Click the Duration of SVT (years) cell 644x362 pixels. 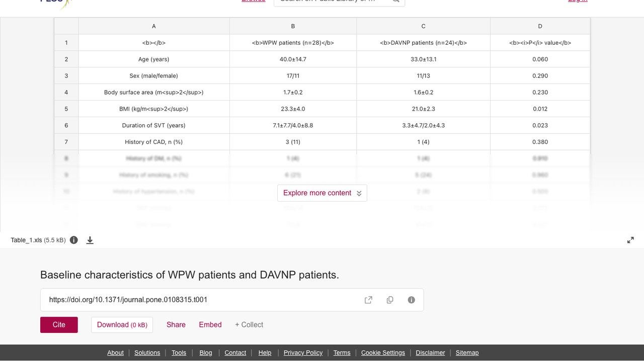154,125
